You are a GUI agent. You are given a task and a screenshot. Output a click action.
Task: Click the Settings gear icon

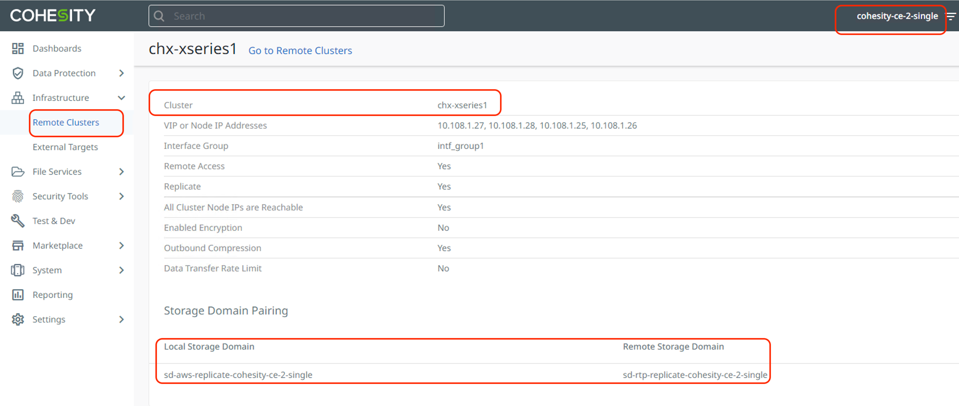point(18,319)
